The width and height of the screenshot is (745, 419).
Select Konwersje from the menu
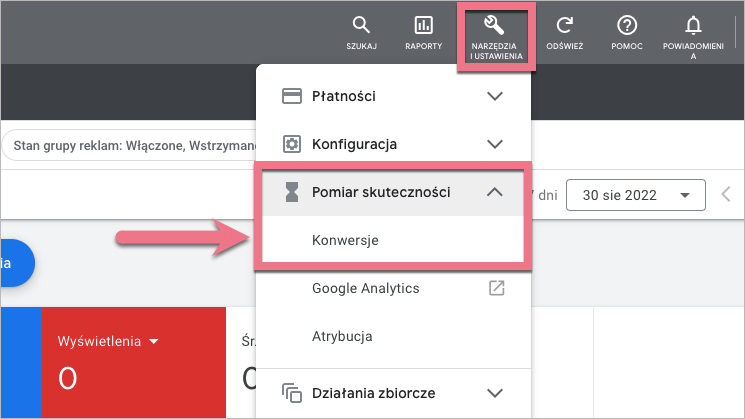coord(345,241)
